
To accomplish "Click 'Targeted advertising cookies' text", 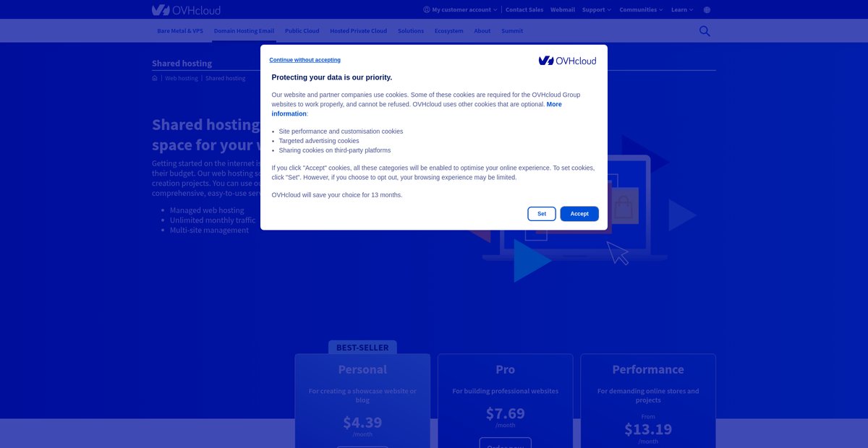I will click(x=319, y=141).
